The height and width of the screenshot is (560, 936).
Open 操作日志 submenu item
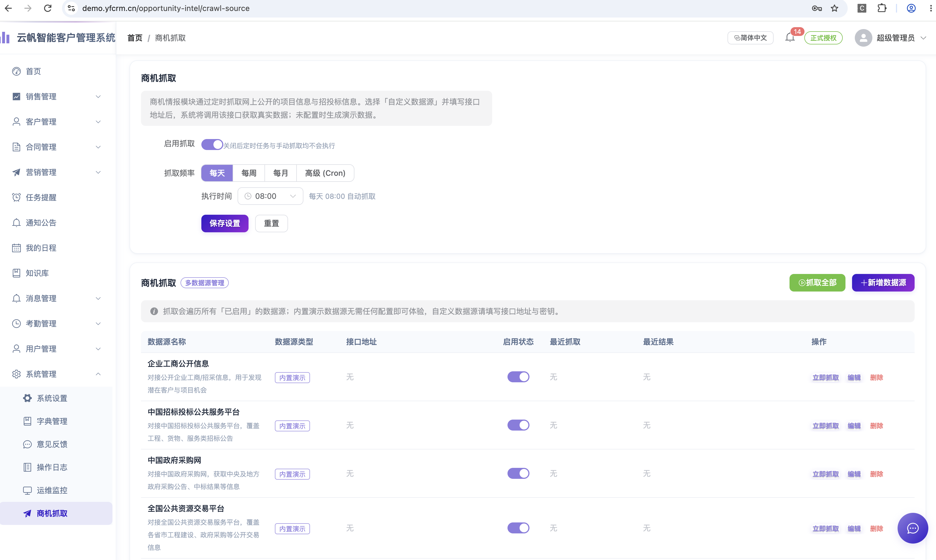click(57, 467)
